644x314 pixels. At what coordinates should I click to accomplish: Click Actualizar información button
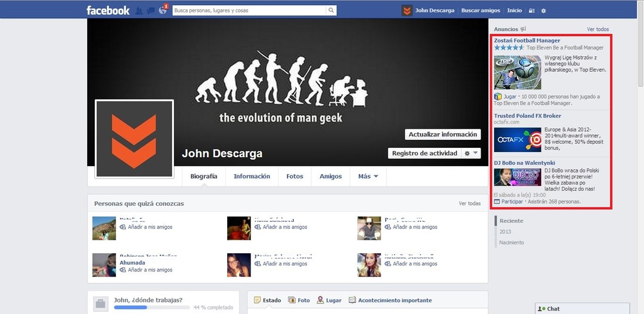[443, 134]
